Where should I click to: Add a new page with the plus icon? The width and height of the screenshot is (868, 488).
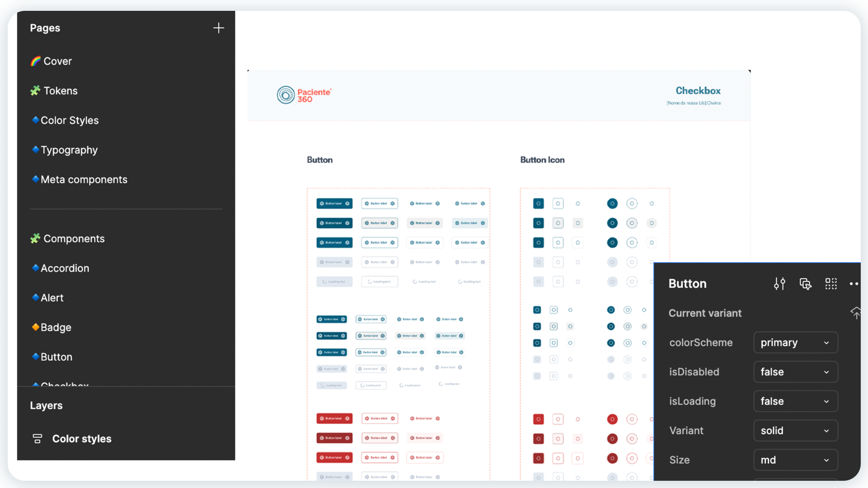(218, 28)
